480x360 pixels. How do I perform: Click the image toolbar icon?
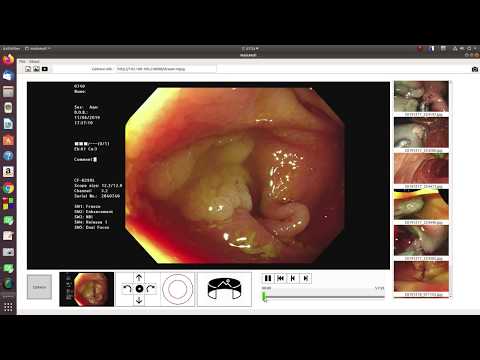(36, 69)
